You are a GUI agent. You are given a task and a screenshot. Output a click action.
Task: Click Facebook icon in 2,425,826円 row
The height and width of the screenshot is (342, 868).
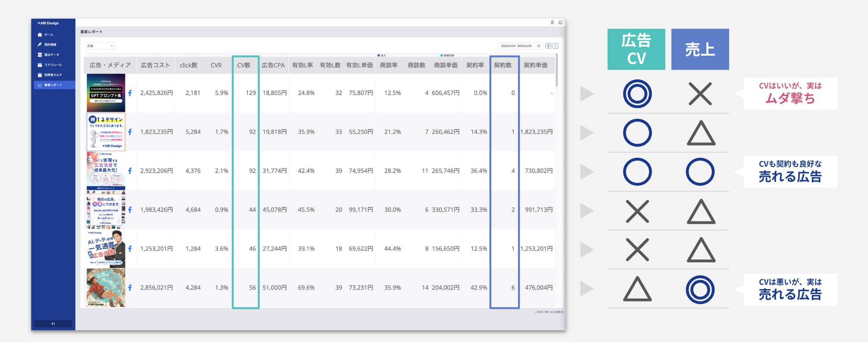(x=130, y=93)
